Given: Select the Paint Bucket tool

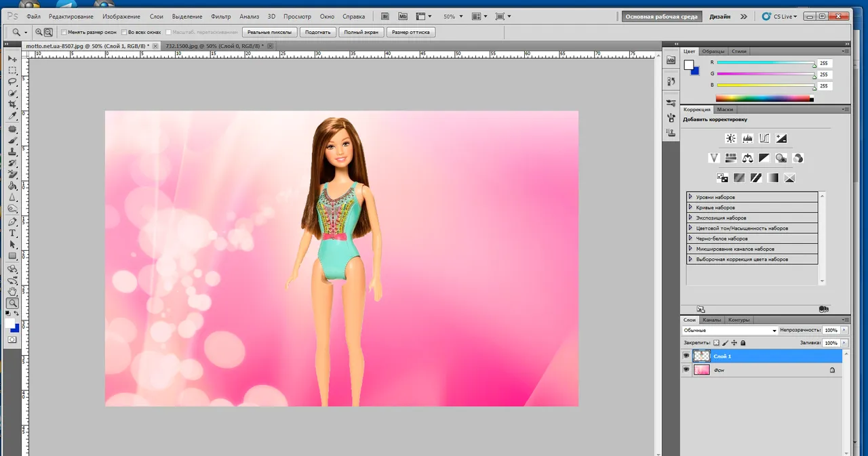Looking at the screenshot, I should pyautogui.click(x=12, y=186).
